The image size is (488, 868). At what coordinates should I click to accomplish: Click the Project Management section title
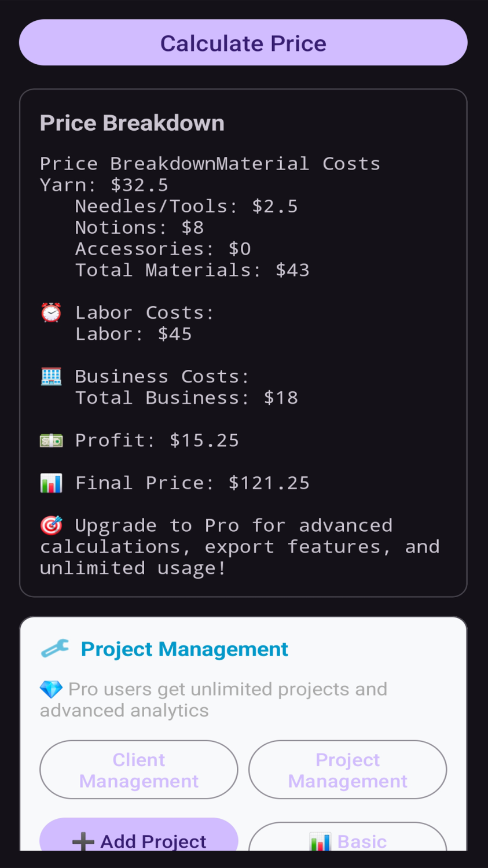pos(184,649)
